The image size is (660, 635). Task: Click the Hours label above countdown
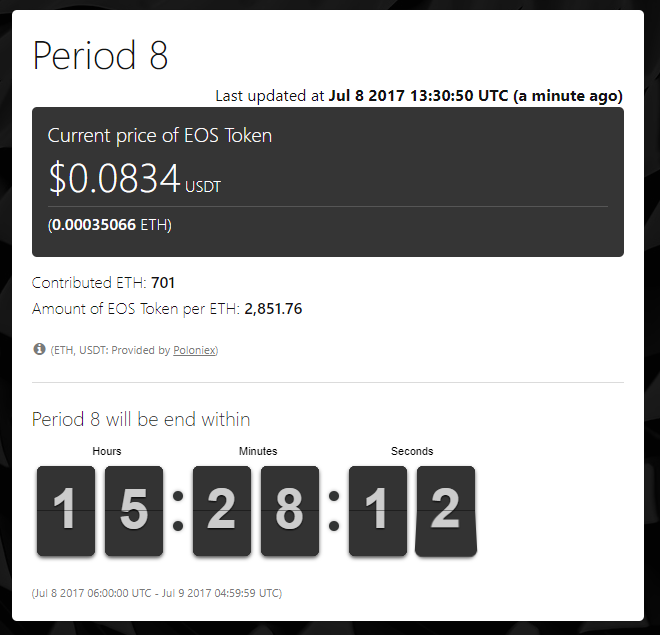point(107,452)
